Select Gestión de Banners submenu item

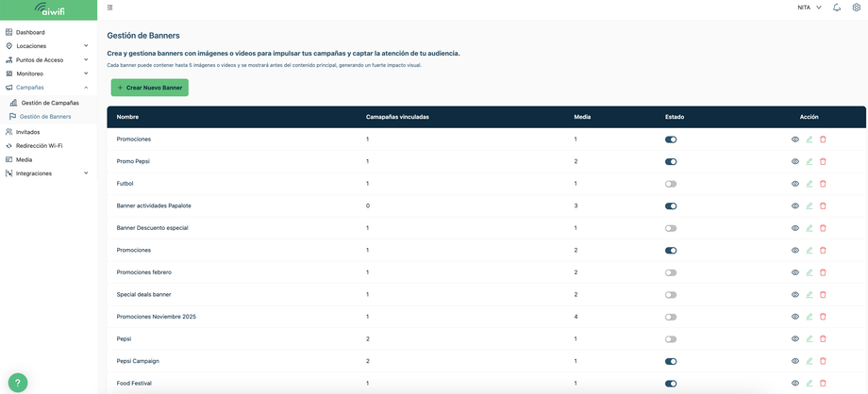[45, 116]
